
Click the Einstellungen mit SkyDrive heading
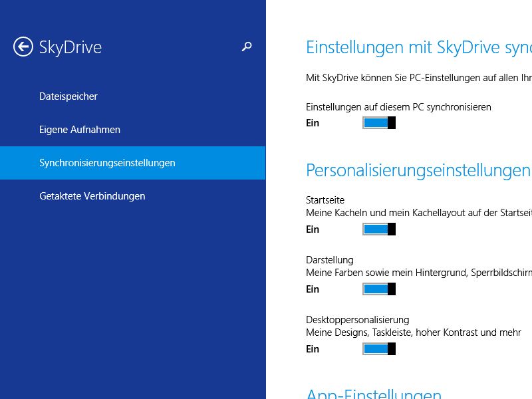coord(419,47)
